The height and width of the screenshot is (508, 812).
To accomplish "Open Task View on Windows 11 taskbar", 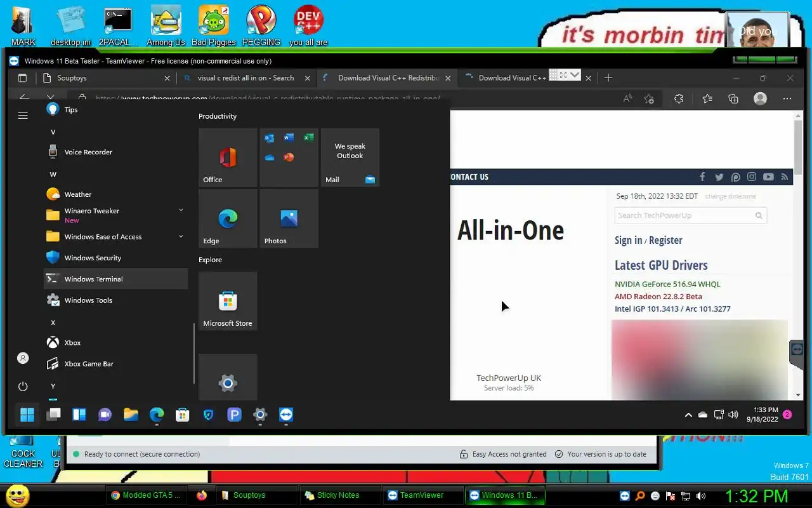I will pyautogui.click(x=53, y=415).
